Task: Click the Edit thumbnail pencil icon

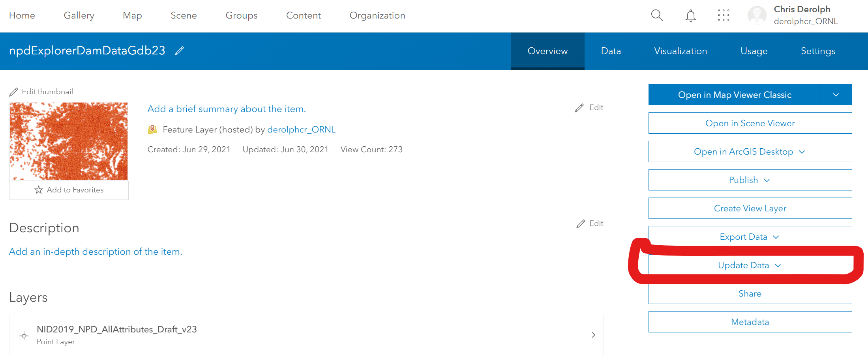Action: point(14,91)
